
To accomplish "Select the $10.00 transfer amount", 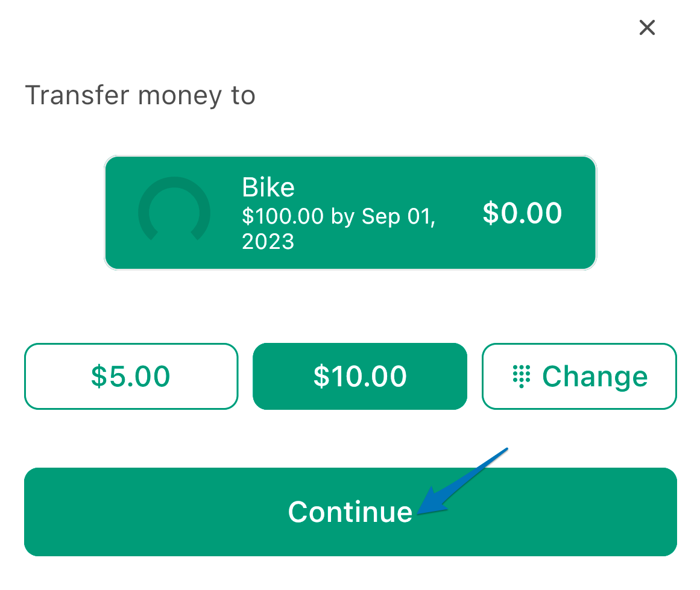I will tap(360, 376).
